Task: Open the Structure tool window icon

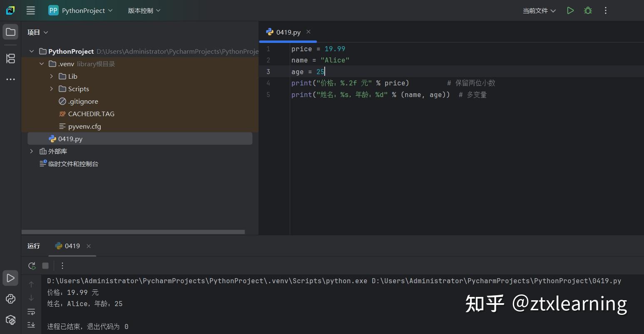Action: pos(10,59)
